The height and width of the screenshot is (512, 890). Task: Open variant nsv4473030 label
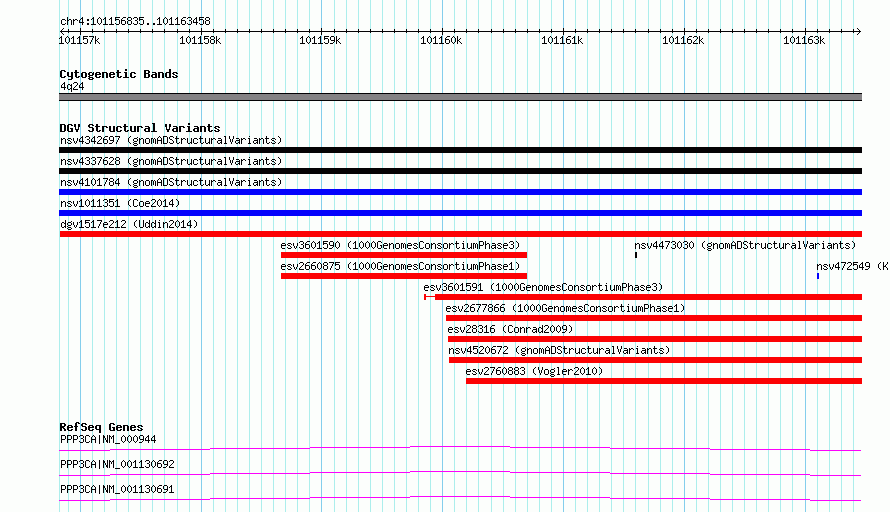(745, 245)
